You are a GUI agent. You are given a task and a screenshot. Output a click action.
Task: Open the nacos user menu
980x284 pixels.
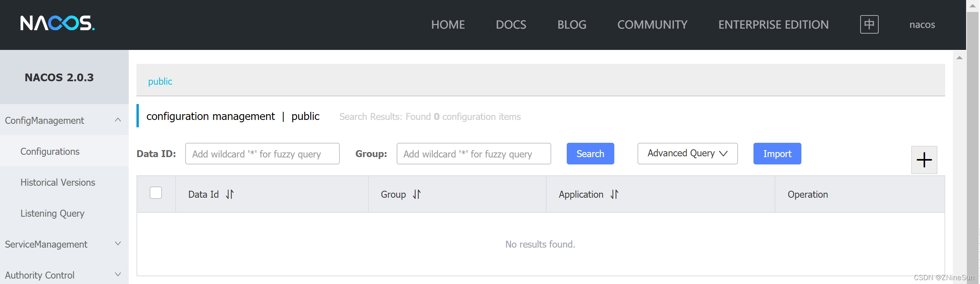pyautogui.click(x=922, y=25)
